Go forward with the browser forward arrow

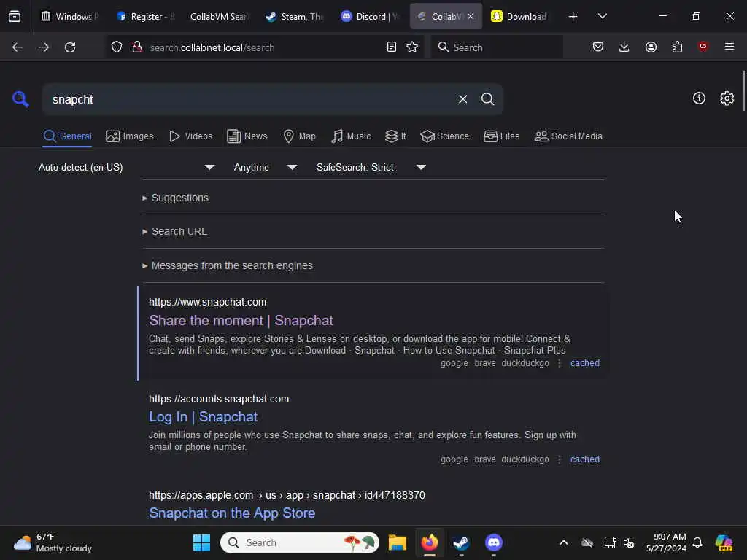(43, 47)
